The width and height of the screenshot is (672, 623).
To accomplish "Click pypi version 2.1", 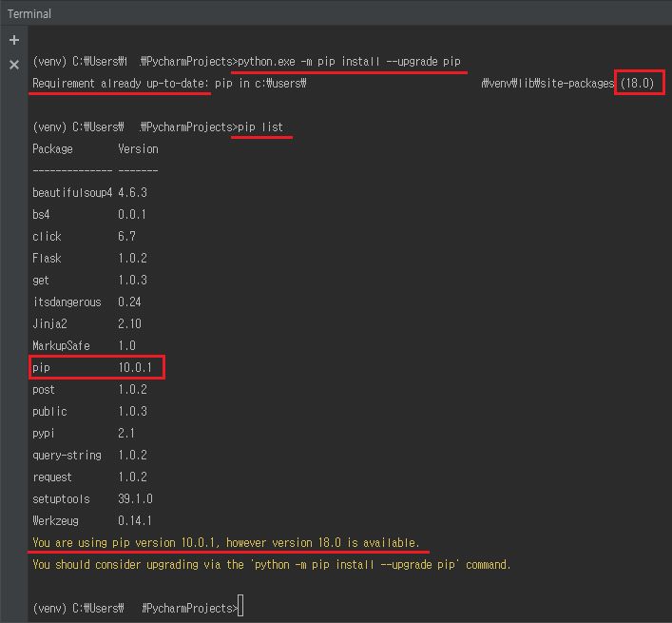I will [x=126, y=433].
